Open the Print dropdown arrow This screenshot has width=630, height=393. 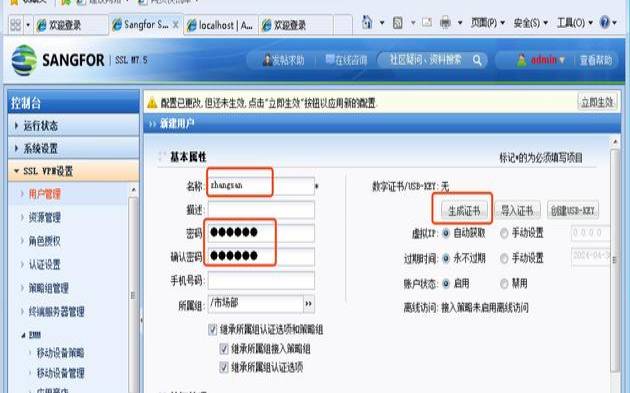click(x=460, y=23)
